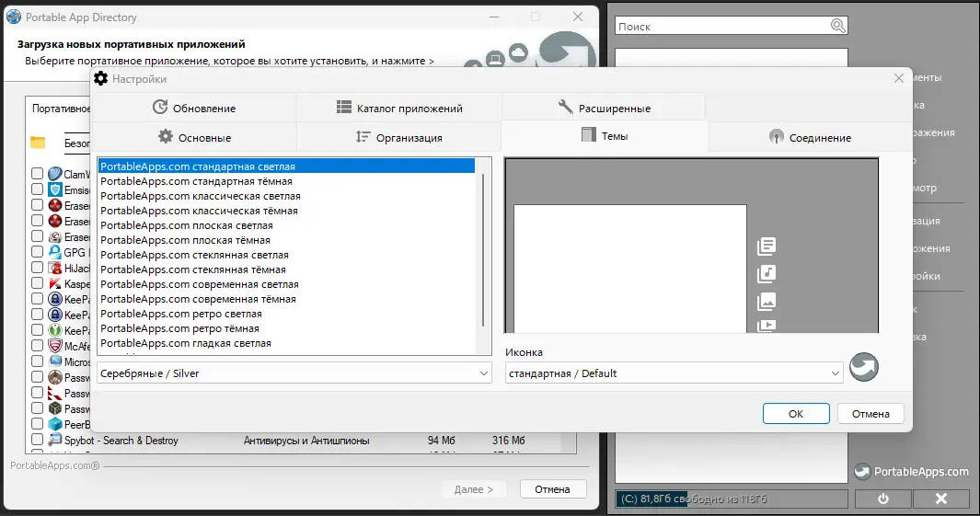
Task: Open the Иконка стандартная / Default dropdown
Action: [x=674, y=373]
